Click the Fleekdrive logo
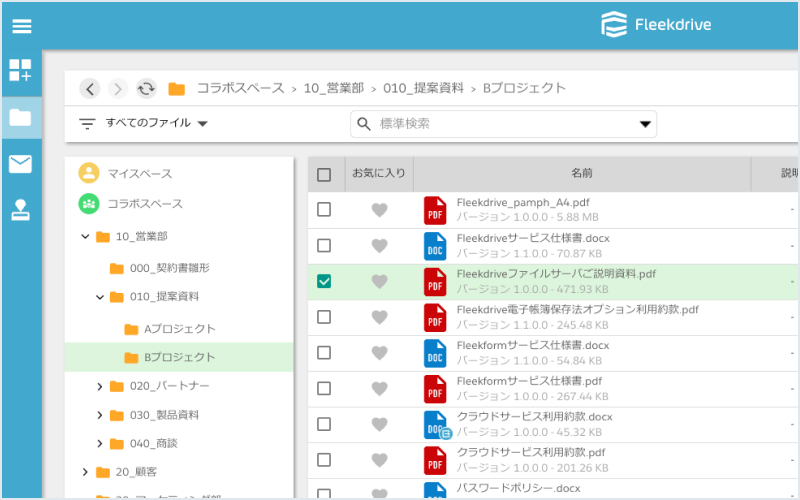 pos(656,24)
